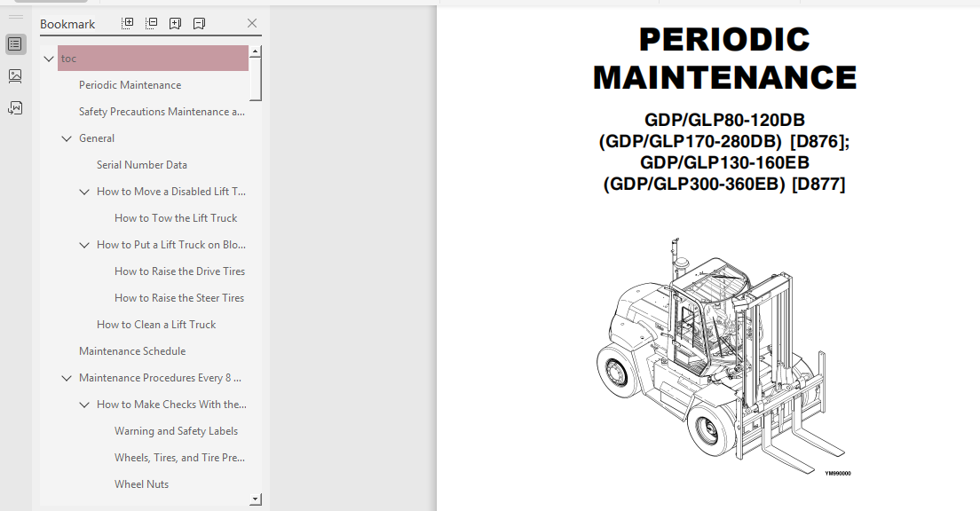
Task: Go to Warning and Safety Labels
Action: [177, 431]
